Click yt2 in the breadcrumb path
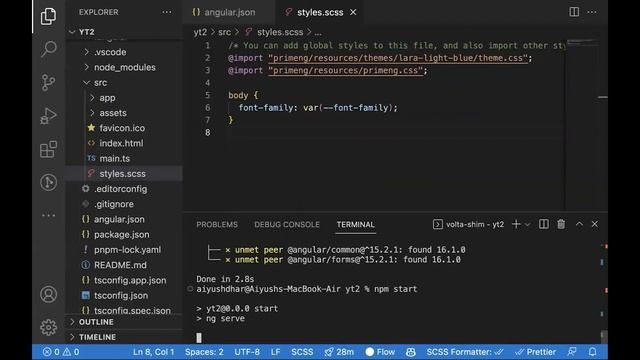This screenshot has width=640, height=360. pos(200,32)
